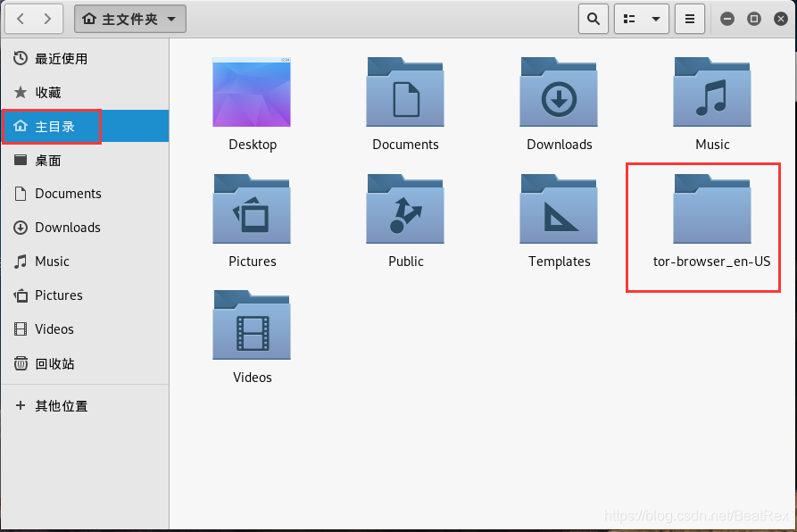This screenshot has width=797, height=532.
Task: Open Music in the sidebar
Action: tap(85, 262)
